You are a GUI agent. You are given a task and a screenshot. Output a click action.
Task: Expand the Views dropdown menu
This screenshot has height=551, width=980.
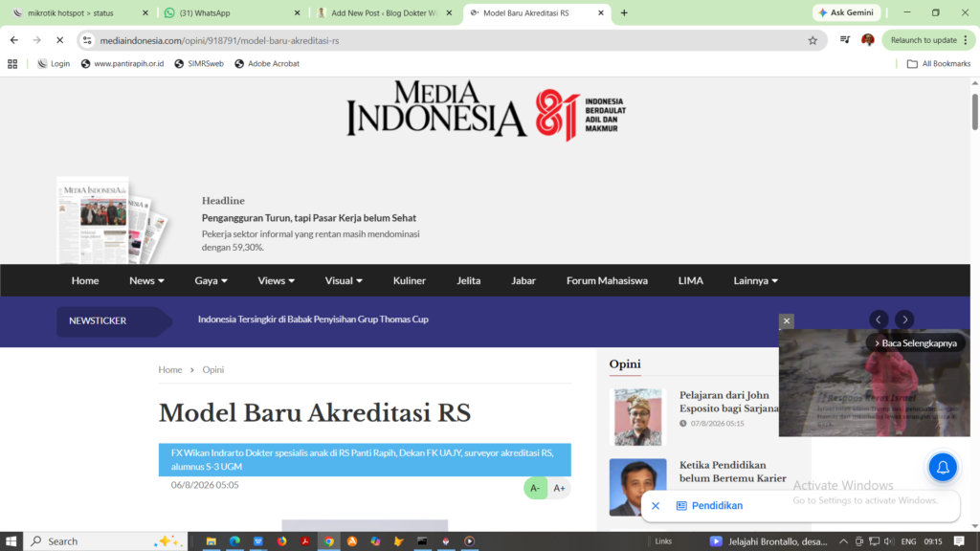tap(277, 280)
